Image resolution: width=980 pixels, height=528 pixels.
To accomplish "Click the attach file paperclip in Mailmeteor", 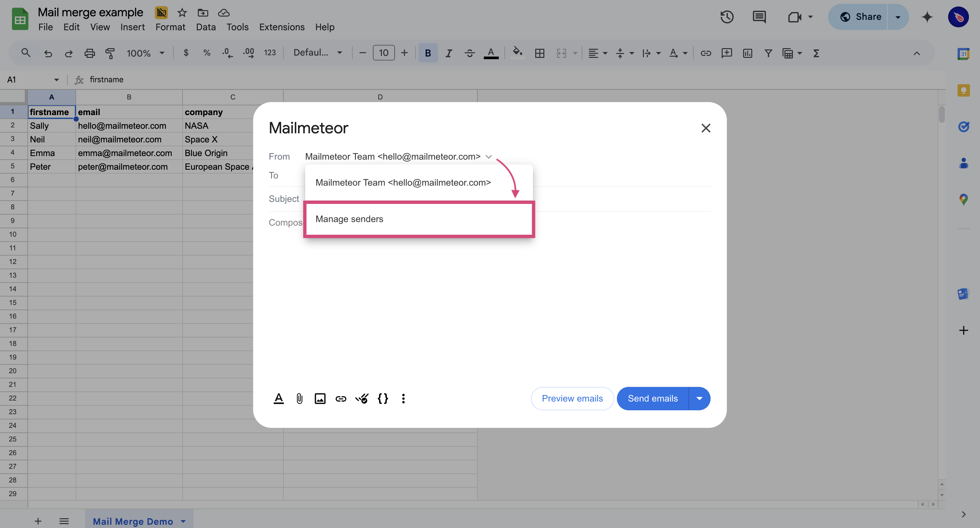I will (x=299, y=398).
